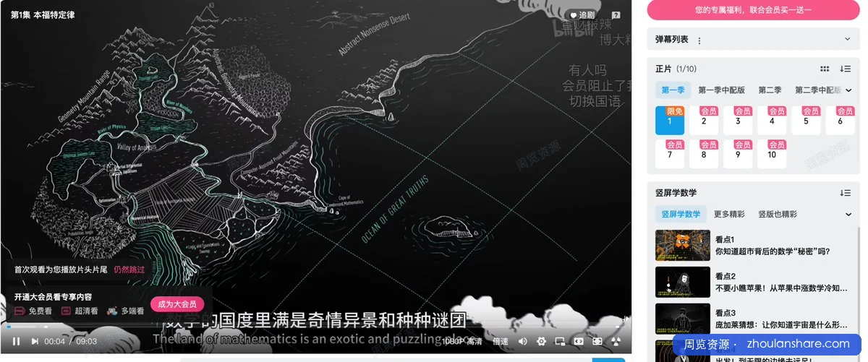Select episode 4 tile
The height and width of the screenshot is (362, 868).
(x=772, y=121)
